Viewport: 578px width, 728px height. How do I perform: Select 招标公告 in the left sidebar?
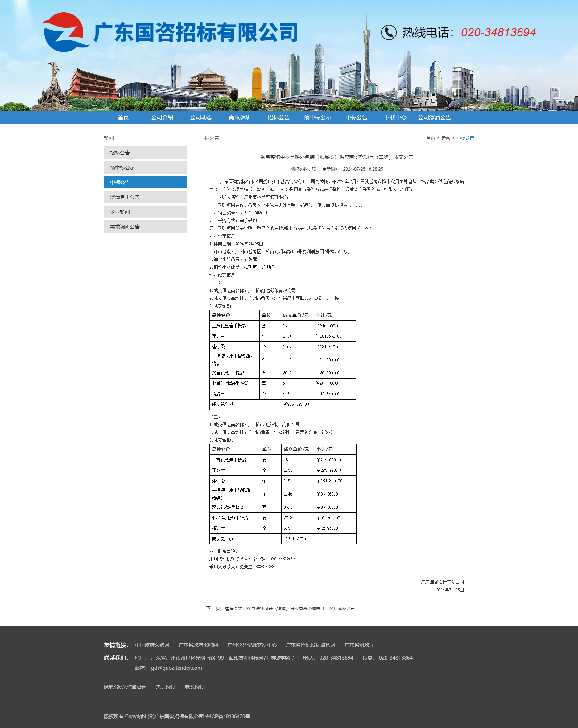tap(146, 153)
